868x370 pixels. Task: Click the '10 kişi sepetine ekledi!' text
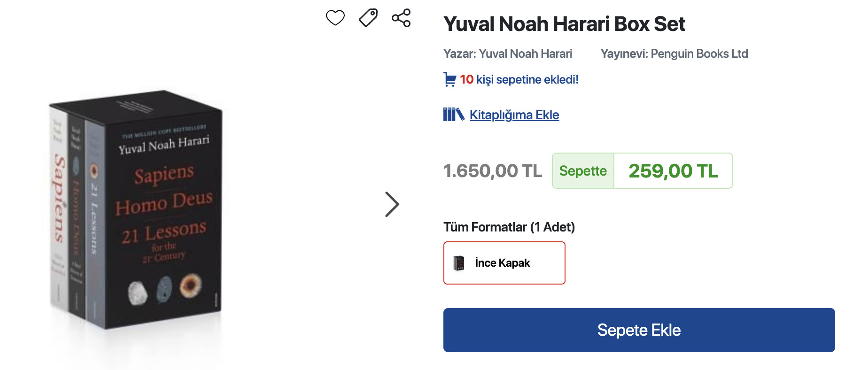519,79
